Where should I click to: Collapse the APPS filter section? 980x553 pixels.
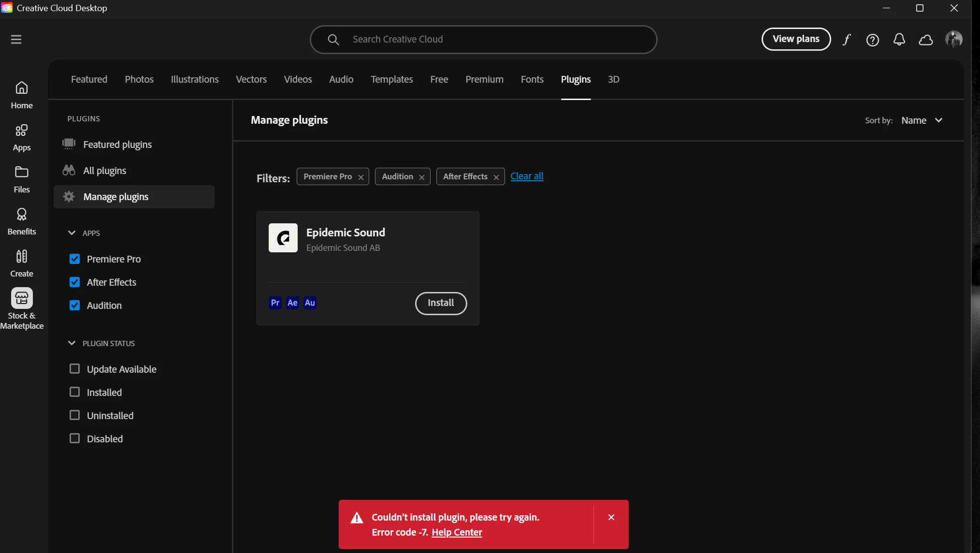[x=72, y=233]
